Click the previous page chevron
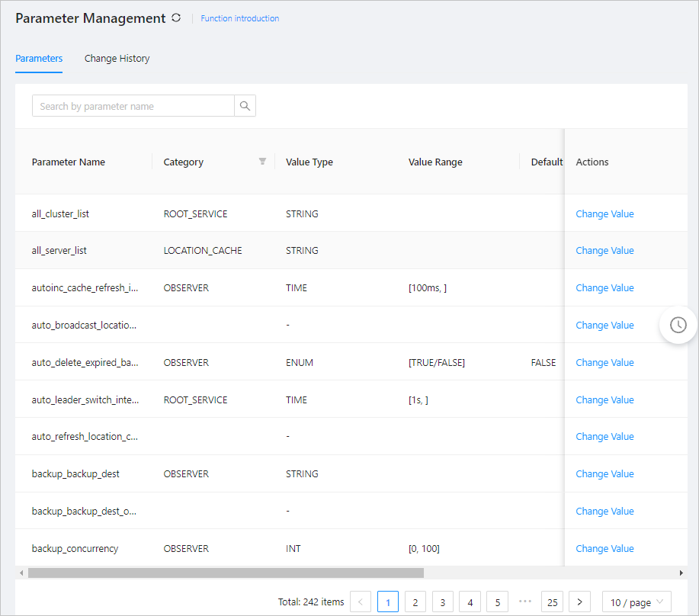 [x=360, y=602]
